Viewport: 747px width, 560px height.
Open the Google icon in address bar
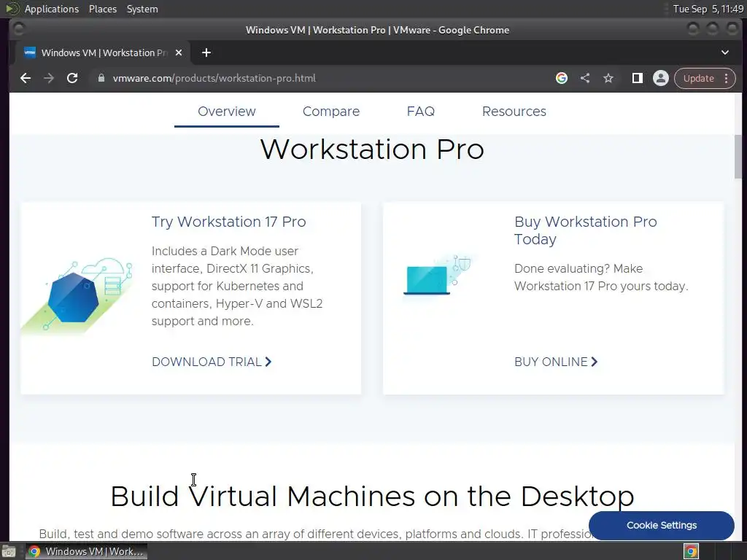[x=562, y=78]
